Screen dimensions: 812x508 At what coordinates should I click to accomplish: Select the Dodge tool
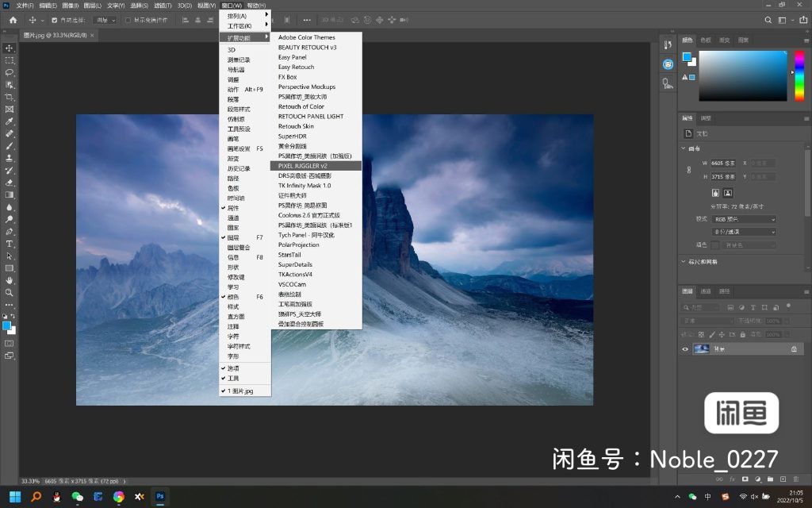[x=10, y=219]
